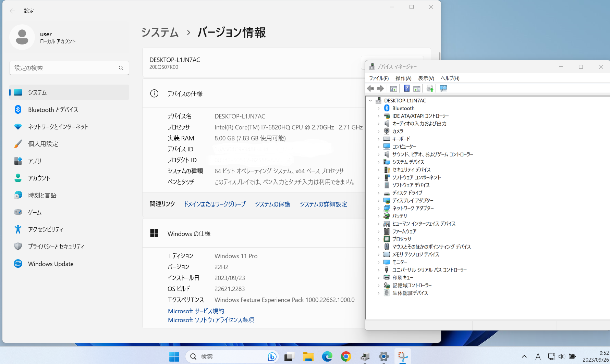Open the ファイル(F) menu
Image resolution: width=610 pixels, height=364 pixels.
click(379, 78)
